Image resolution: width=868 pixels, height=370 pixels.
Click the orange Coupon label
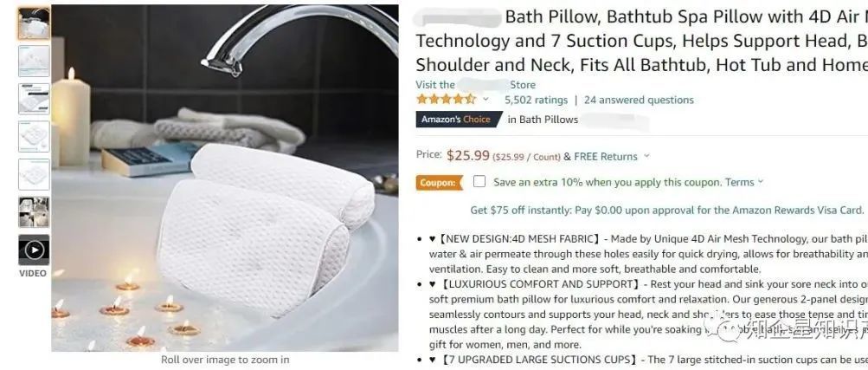point(439,182)
